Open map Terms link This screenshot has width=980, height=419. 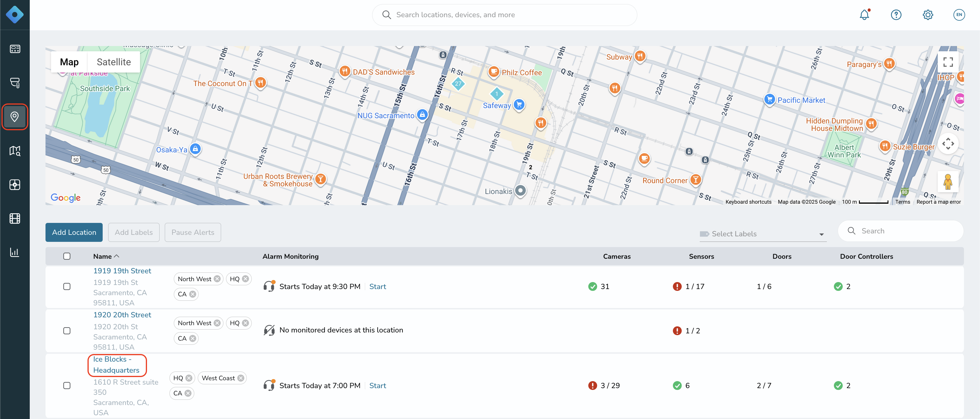[x=902, y=202]
